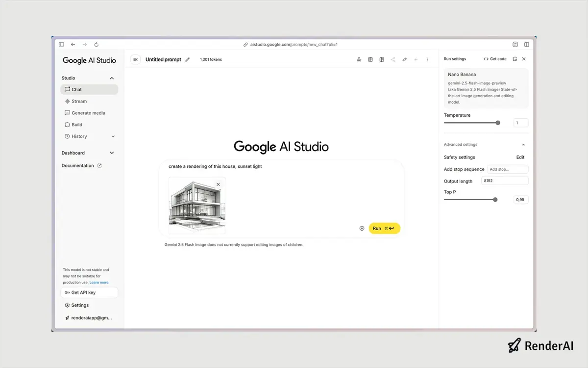
Task: Collapse the prompt list panel with its icon
Action: pyautogui.click(x=135, y=59)
